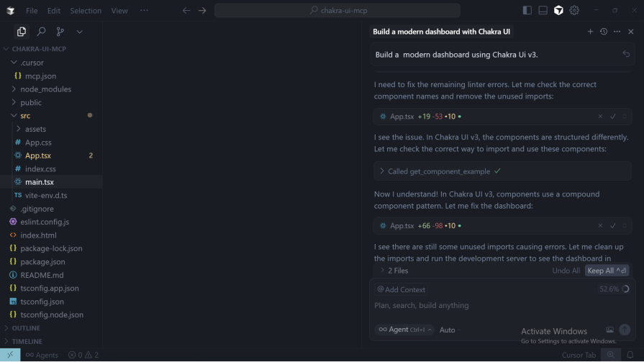Show chat history clock icon
Viewport: 644px width, 362px height.
(x=604, y=32)
